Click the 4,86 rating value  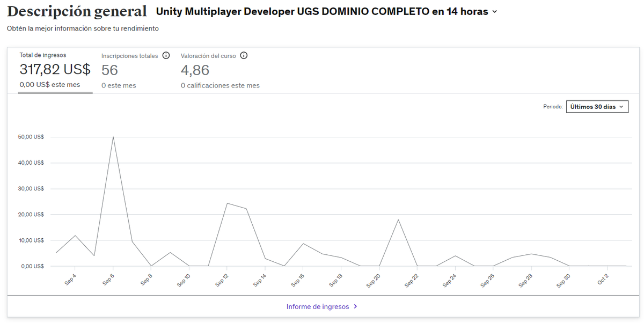(195, 70)
